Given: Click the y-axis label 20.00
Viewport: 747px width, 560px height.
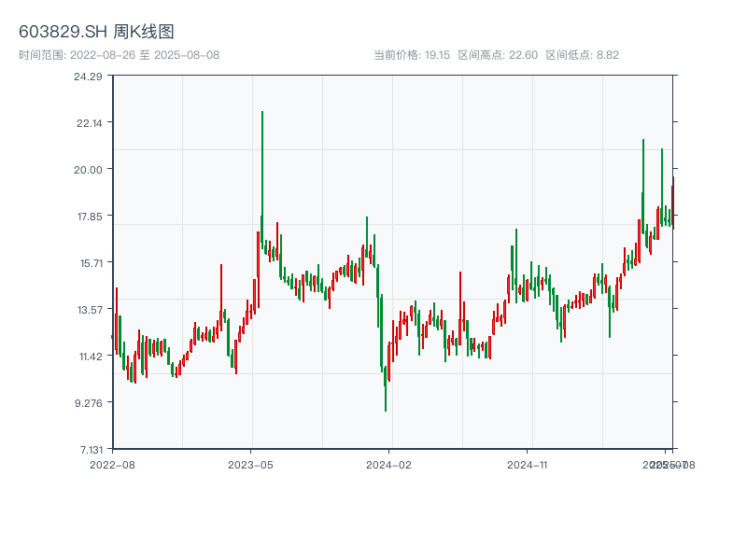Looking at the screenshot, I should coord(88,170).
